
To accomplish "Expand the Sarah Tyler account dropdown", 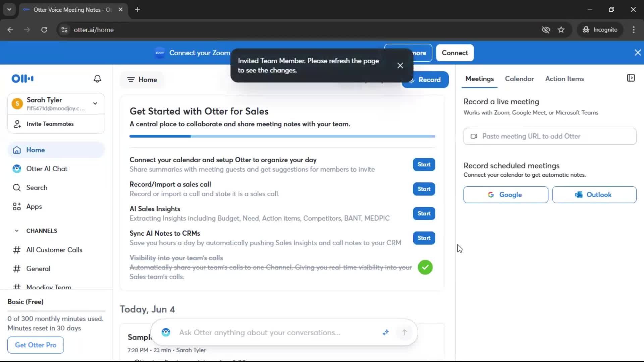I will 95,103.
